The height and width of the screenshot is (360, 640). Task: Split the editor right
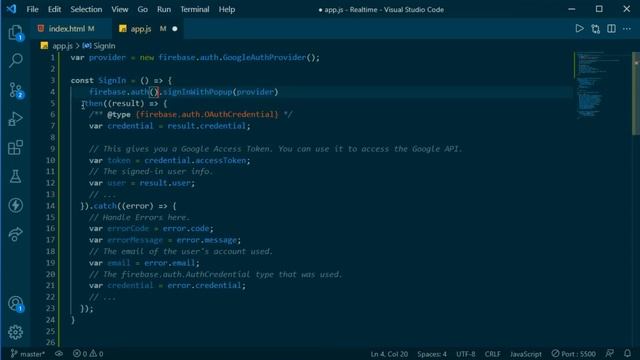tap(611, 29)
